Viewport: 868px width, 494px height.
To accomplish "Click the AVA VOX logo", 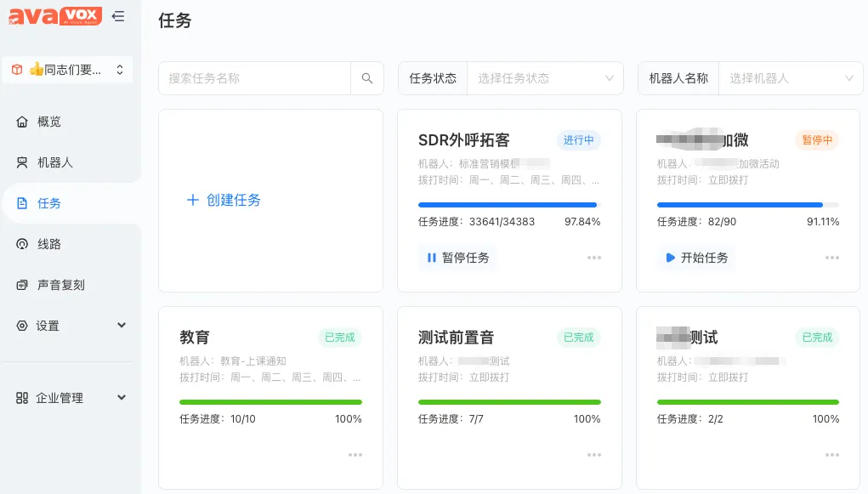I will [55, 16].
